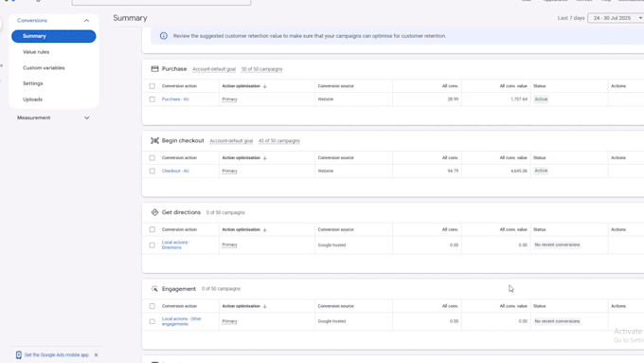
Task: Tick the Purchase - AU row checkbox
Action: click(x=152, y=100)
